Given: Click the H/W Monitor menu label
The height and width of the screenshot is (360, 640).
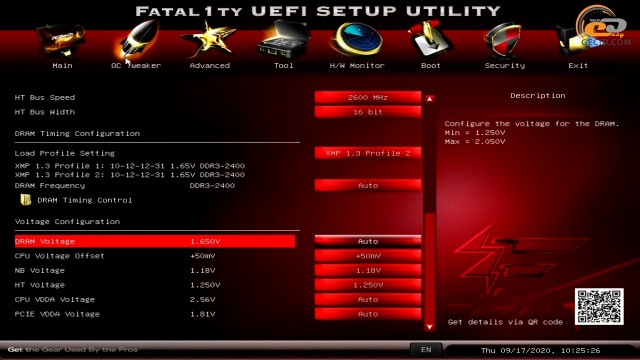Looking at the screenshot, I should tap(357, 65).
